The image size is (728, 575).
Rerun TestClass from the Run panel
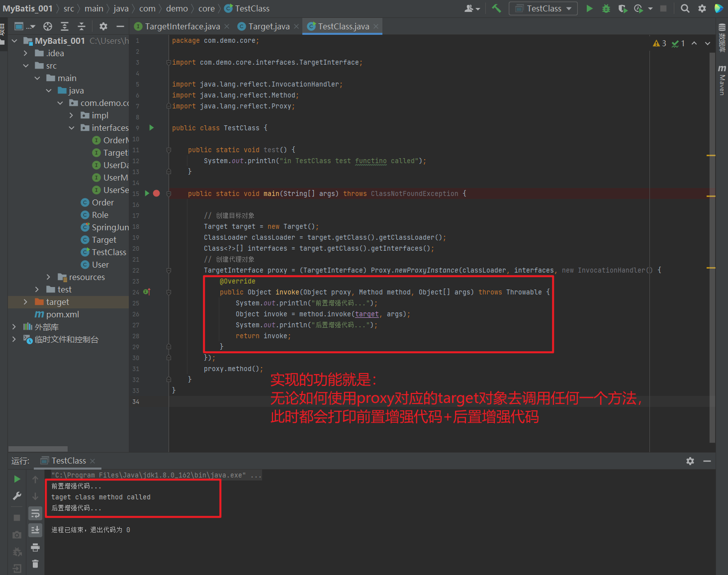[17, 479]
